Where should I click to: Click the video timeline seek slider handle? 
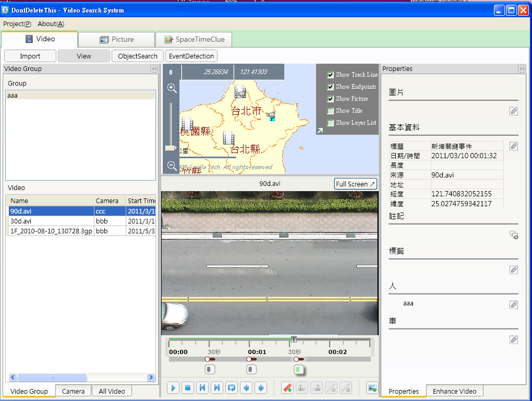click(x=294, y=339)
